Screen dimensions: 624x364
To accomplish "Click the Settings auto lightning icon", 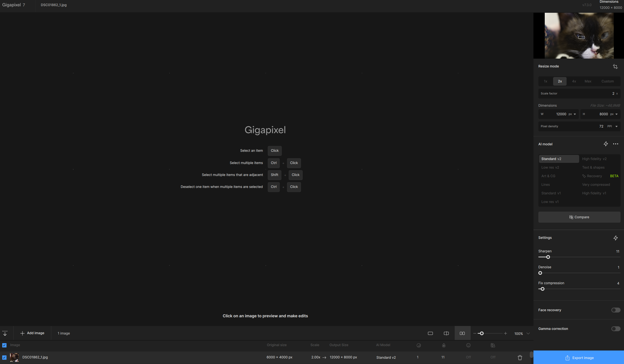I will pyautogui.click(x=616, y=238).
